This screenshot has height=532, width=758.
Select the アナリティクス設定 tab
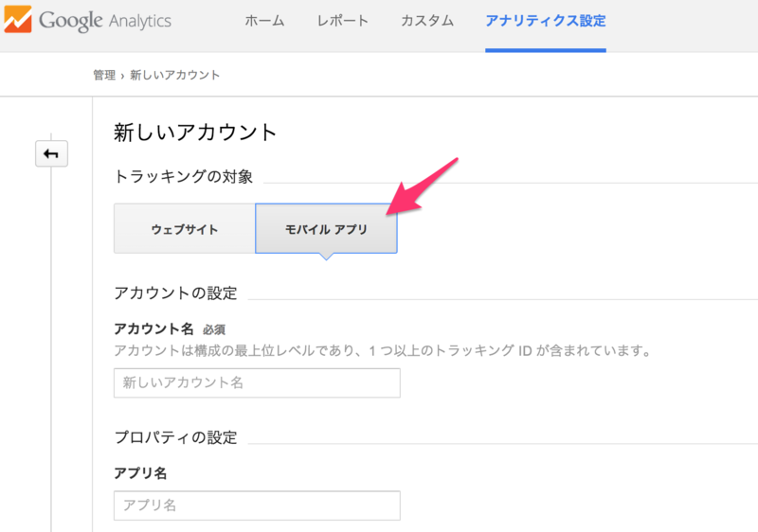pos(545,21)
